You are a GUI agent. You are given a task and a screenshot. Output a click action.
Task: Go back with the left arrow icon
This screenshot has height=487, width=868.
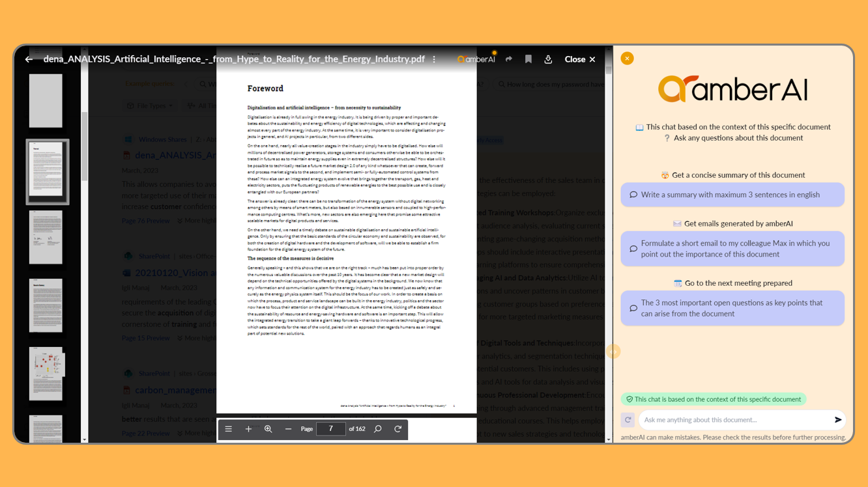pyautogui.click(x=29, y=59)
